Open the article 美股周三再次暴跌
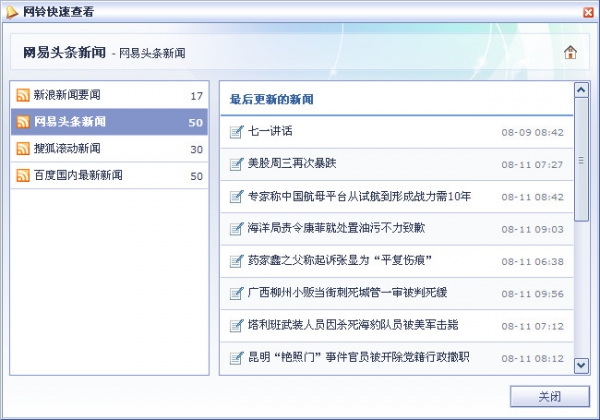 click(x=397, y=164)
